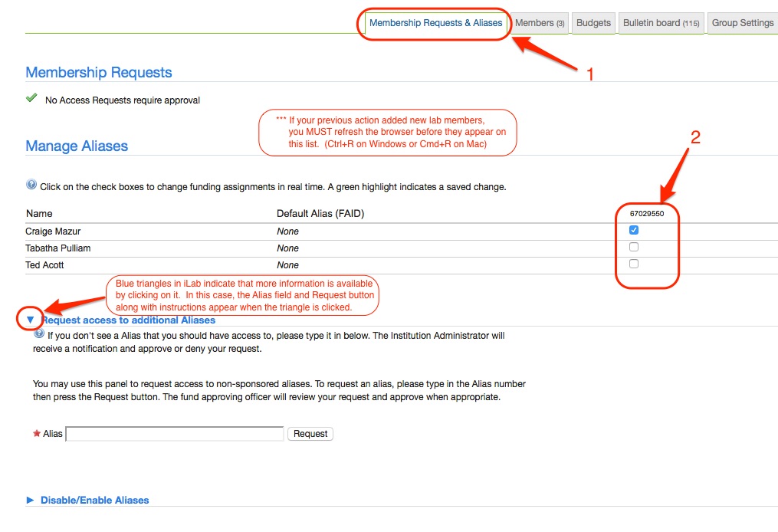The width and height of the screenshot is (778, 532).
Task: Click the help icon beside the check boxes instruction
Action: click(31, 185)
